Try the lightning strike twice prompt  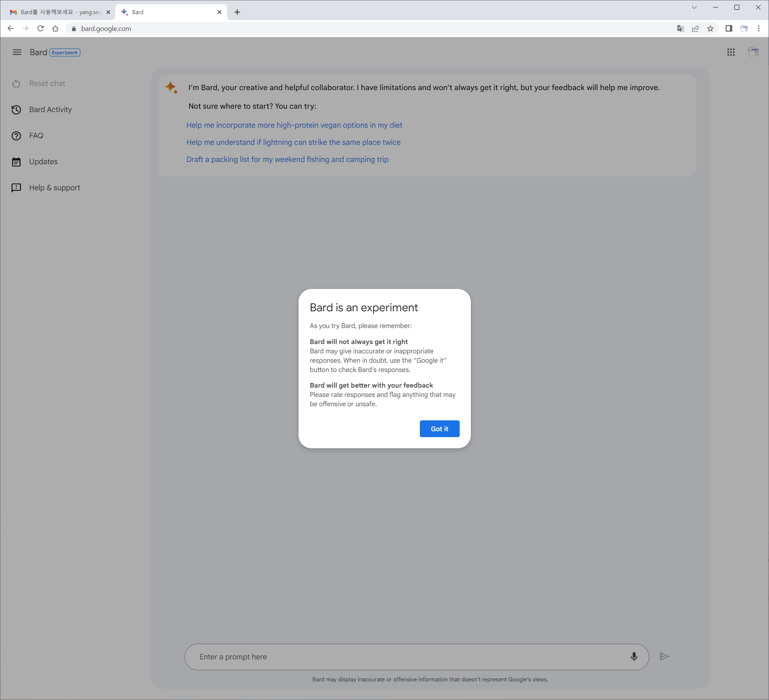[x=293, y=142]
